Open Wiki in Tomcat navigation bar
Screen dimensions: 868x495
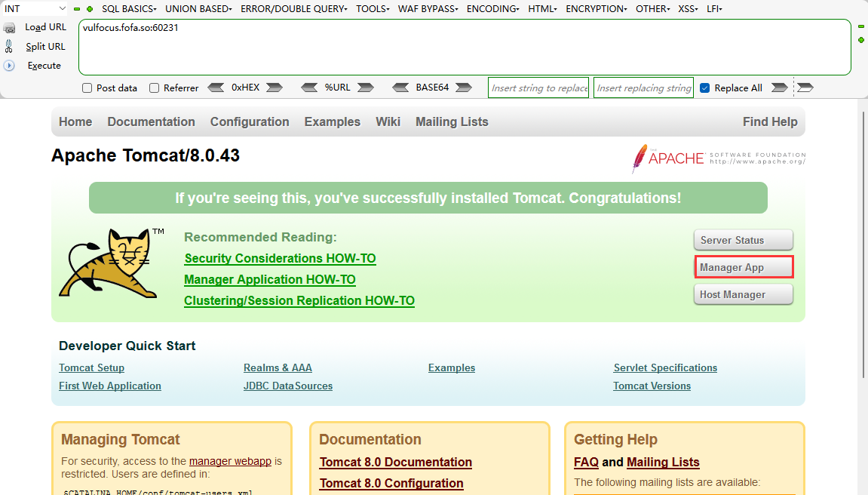[x=388, y=121]
